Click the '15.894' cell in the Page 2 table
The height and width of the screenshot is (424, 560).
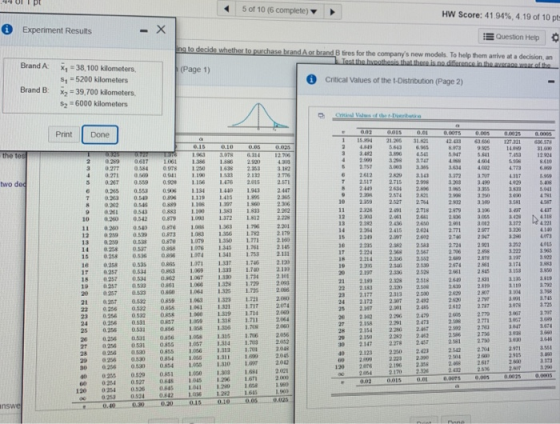(365, 141)
